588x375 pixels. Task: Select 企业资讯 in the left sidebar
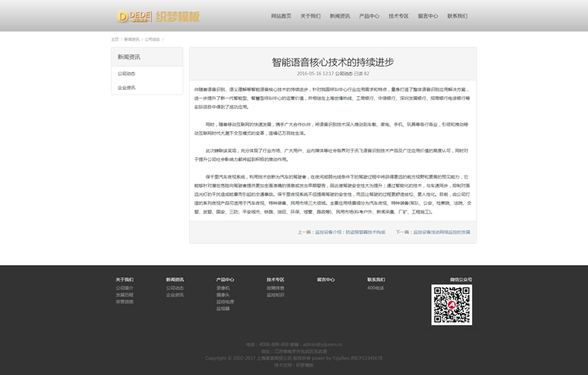pos(126,87)
